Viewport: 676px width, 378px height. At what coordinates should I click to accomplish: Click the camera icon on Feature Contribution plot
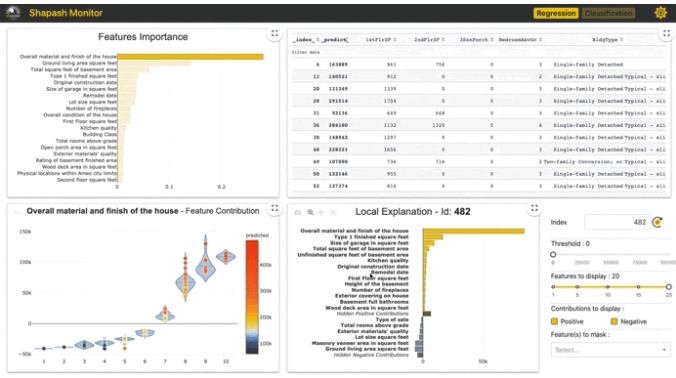(x=17, y=212)
